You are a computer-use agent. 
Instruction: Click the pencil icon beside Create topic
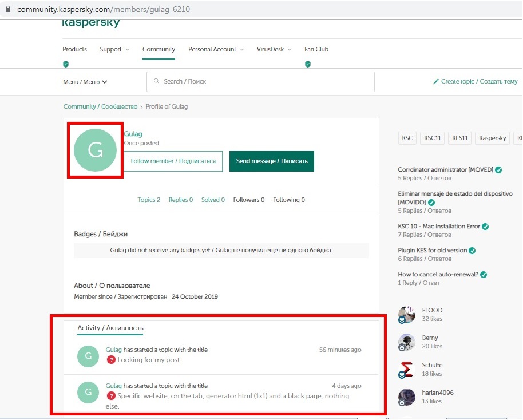click(435, 81)
